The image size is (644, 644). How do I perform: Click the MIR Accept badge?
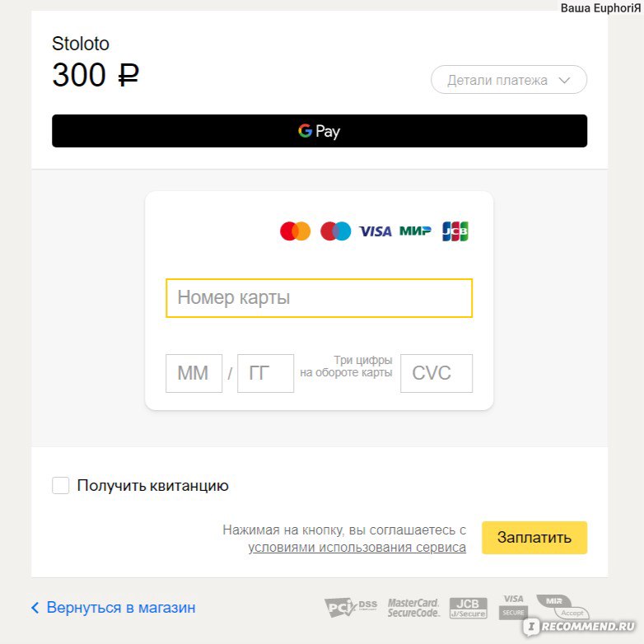(562, 607)
